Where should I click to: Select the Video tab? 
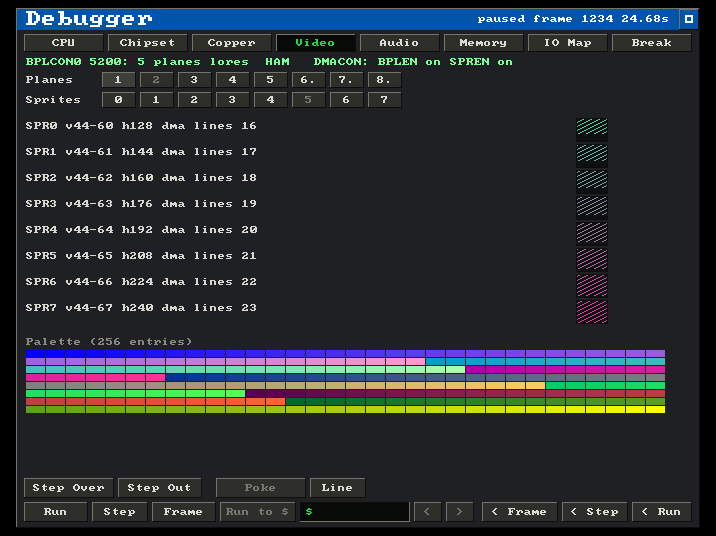pyautogui.click(x=316, y=43)
